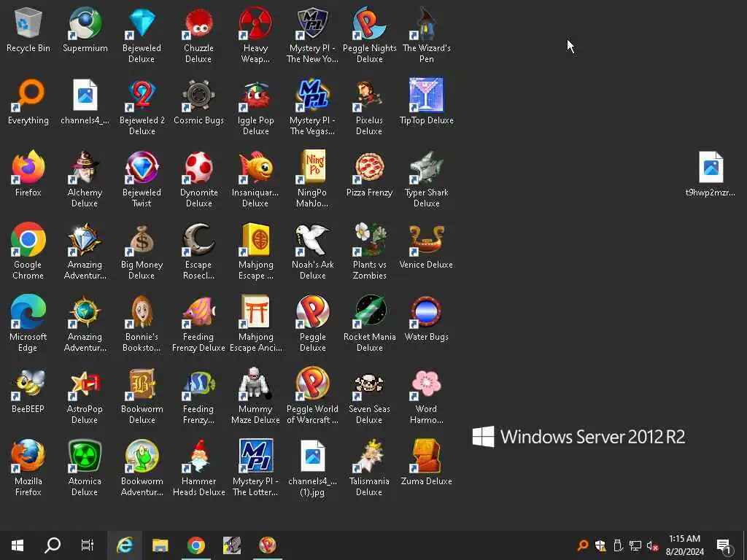Image resolution: width=747 pixels, height=560 pixels.
Task: Click the Iggle Pop Deluxe icon
Action: pos(255,107)
